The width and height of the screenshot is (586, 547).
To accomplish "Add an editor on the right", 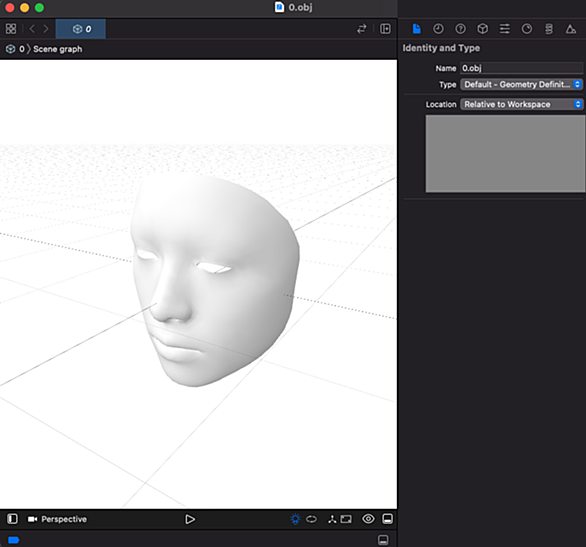I will coord(385,29).
